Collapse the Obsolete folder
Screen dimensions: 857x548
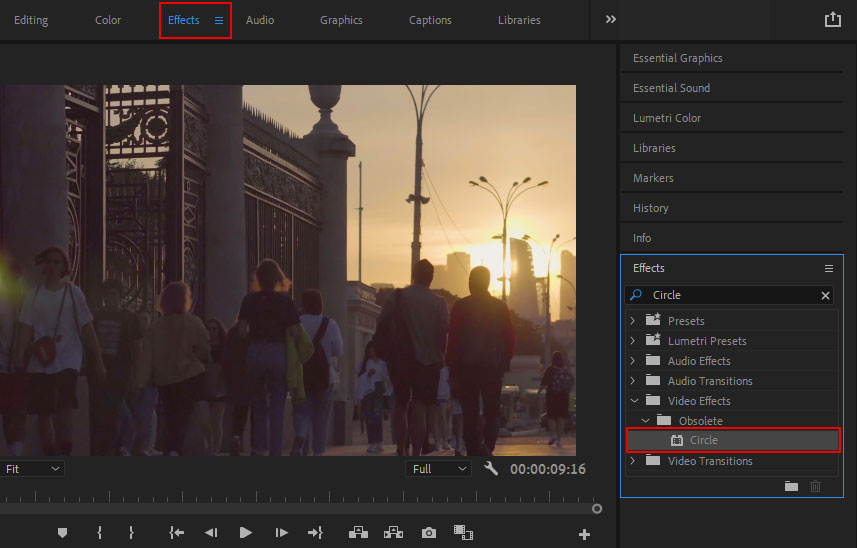pos(645,421)
